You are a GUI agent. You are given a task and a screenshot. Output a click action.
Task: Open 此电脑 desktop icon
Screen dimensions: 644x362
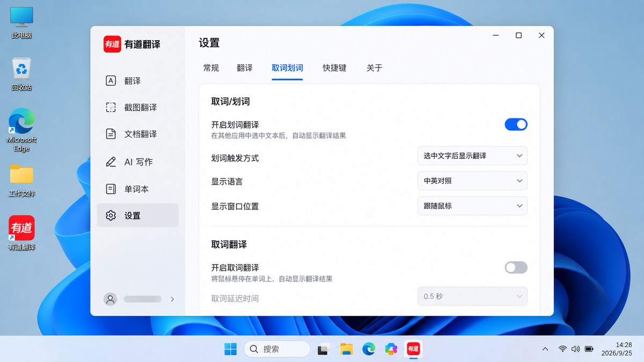(21, 23)
